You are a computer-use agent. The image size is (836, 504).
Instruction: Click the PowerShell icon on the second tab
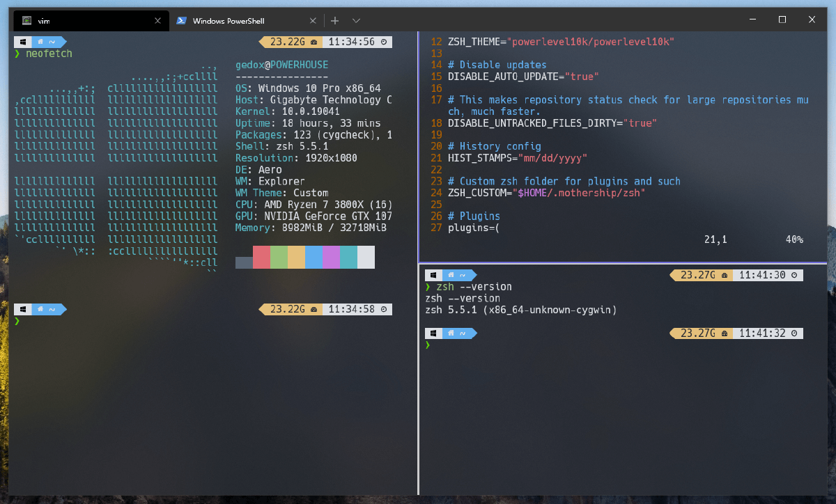(x=180, y=21)
